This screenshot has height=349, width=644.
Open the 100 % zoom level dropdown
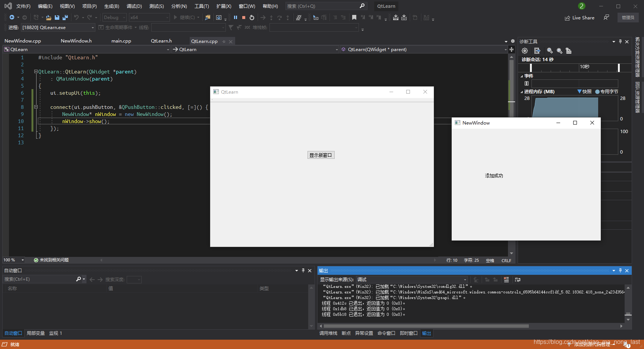pyautogui.click(x=13, y=260)
